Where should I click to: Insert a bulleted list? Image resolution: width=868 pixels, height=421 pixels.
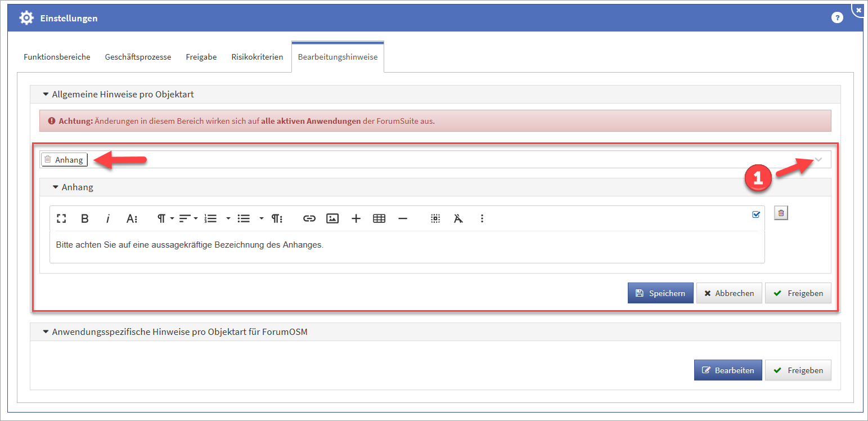pyautogui.click(x=244, y=218)
